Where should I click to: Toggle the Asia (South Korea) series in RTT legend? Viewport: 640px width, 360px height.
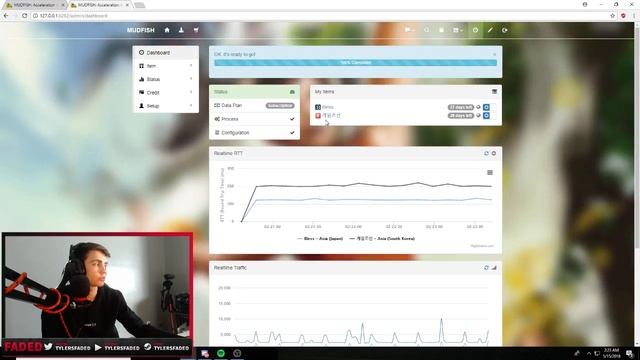tap(382, 238)
